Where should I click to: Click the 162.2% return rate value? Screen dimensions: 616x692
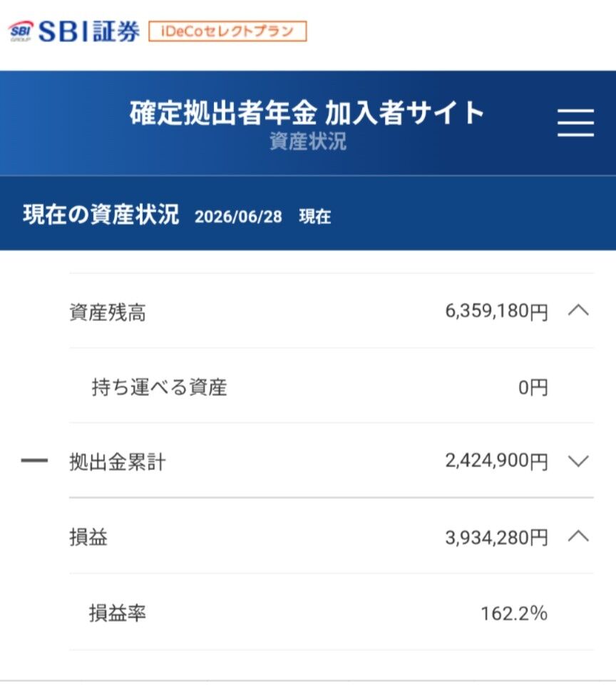tap(514, 614)
